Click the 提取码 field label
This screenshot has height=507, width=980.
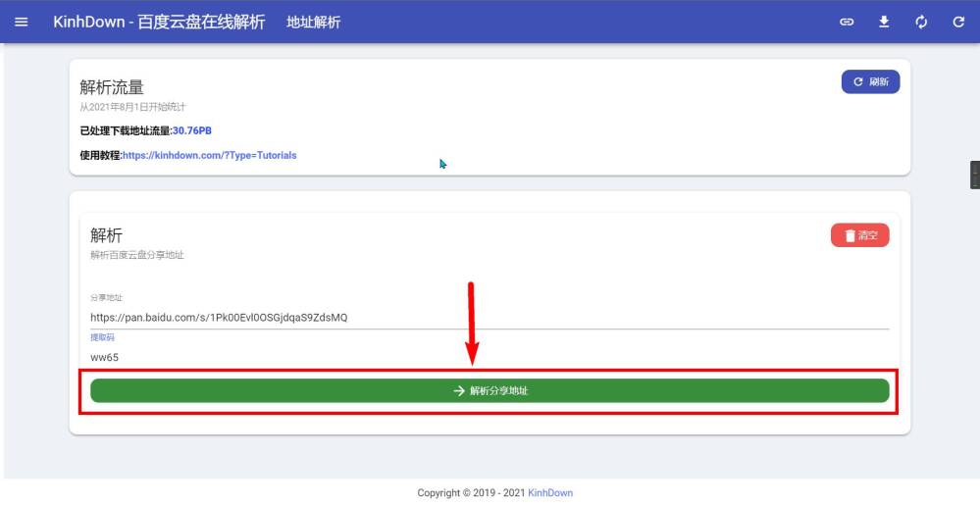(x=102, y=337)
